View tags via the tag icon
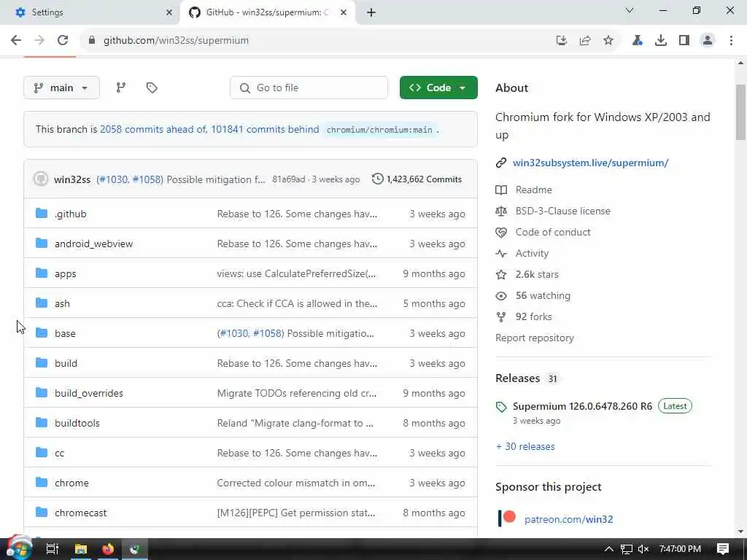 152,87
